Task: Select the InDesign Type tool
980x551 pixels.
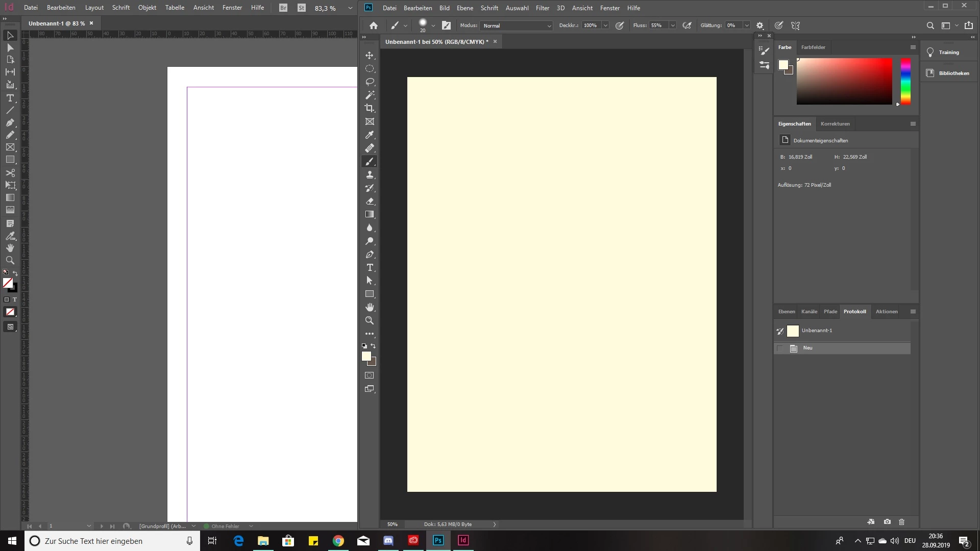Action: [x=10, y=97]
